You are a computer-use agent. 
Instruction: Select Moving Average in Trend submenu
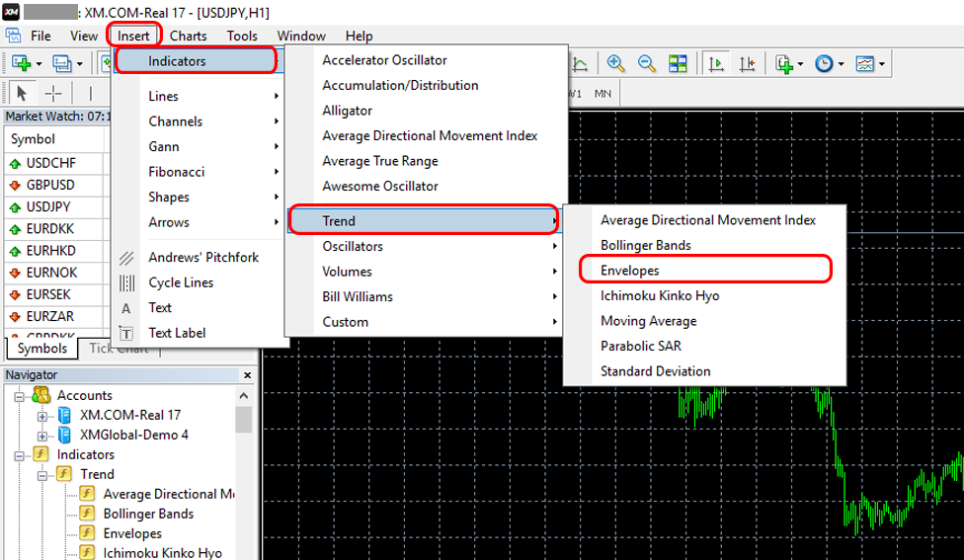click(704, 320)
